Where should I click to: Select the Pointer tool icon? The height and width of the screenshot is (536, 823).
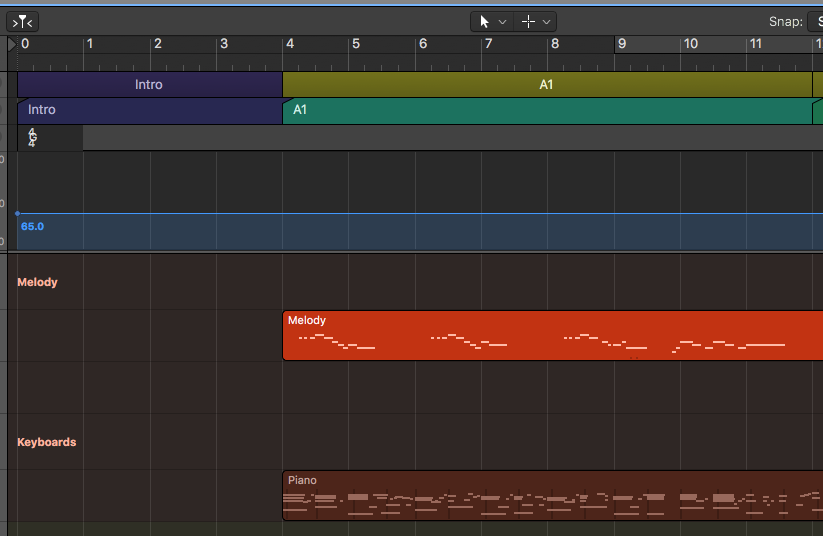tap(485, 21)
